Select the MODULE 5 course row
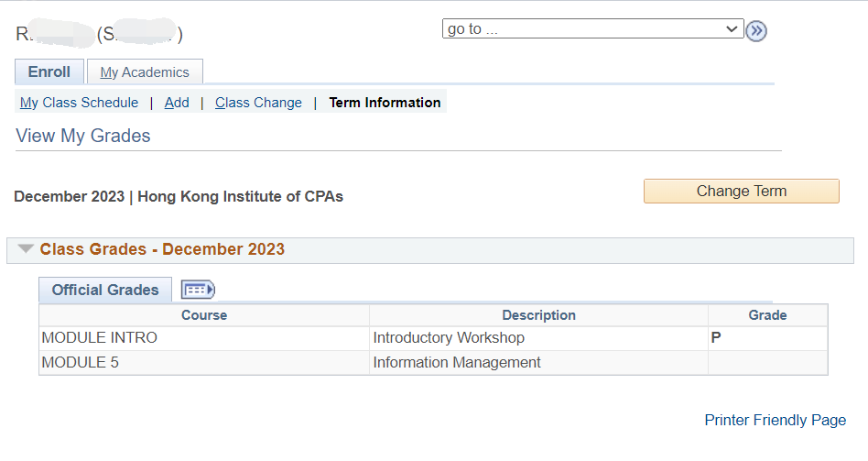Screen dimensions: 868x461 pyautogui.click(x=433, y=362)
